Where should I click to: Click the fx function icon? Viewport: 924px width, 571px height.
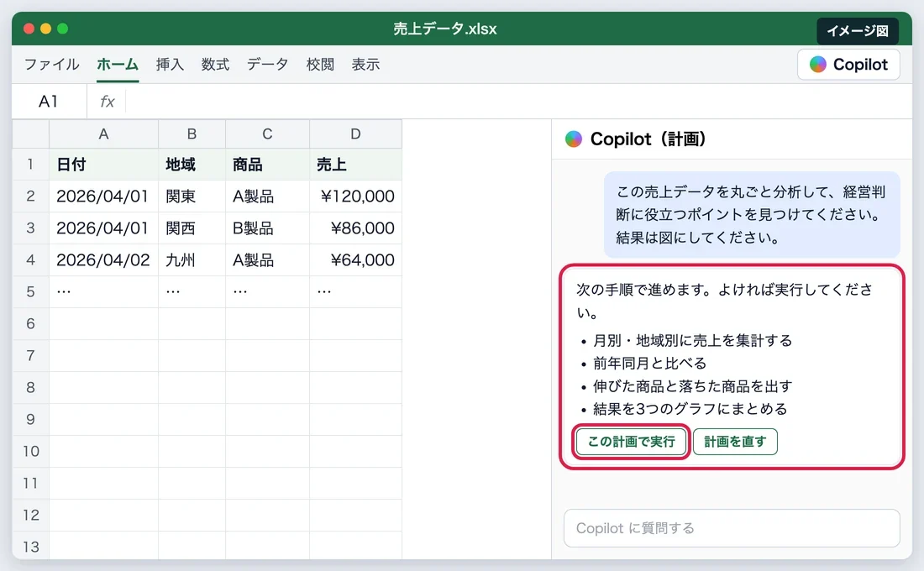point(108,102)
